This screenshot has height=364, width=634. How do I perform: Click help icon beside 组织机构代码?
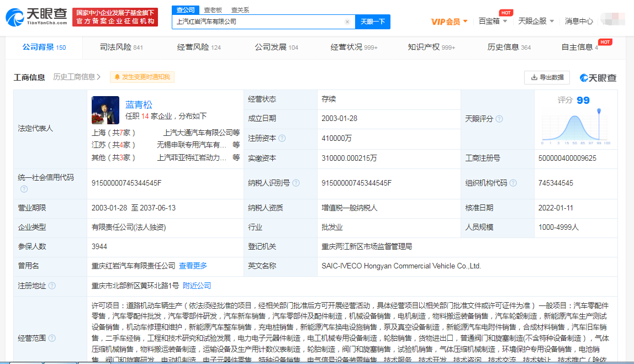(x=513, y=183)
